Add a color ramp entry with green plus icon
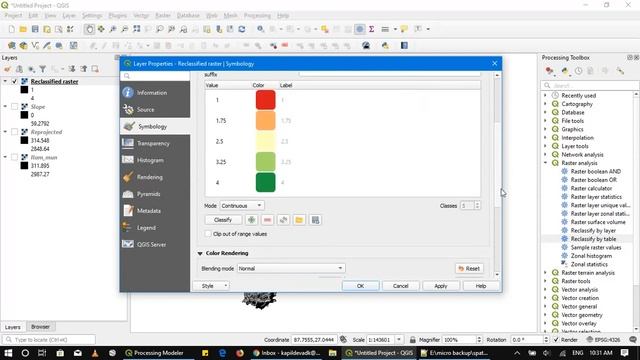Image resolution: width=640 pixels, height=360 pixels. coord(251,220)
